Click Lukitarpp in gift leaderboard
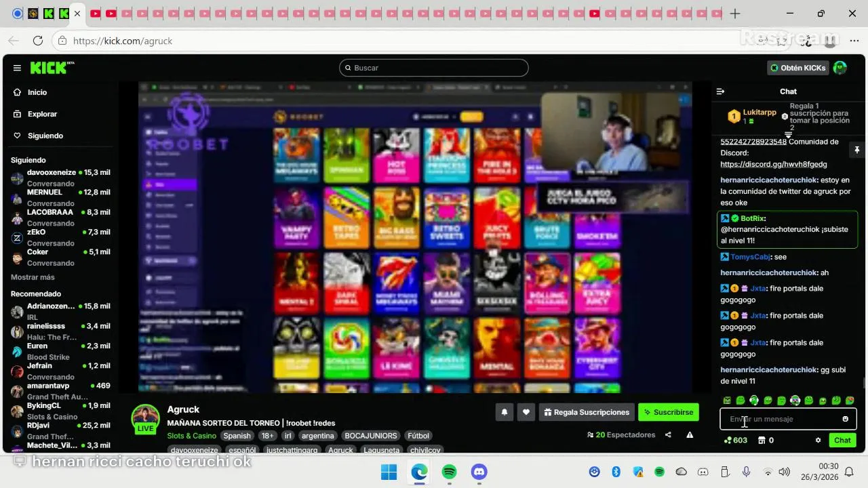Screen dimensions: 868x488 (759, 113)
